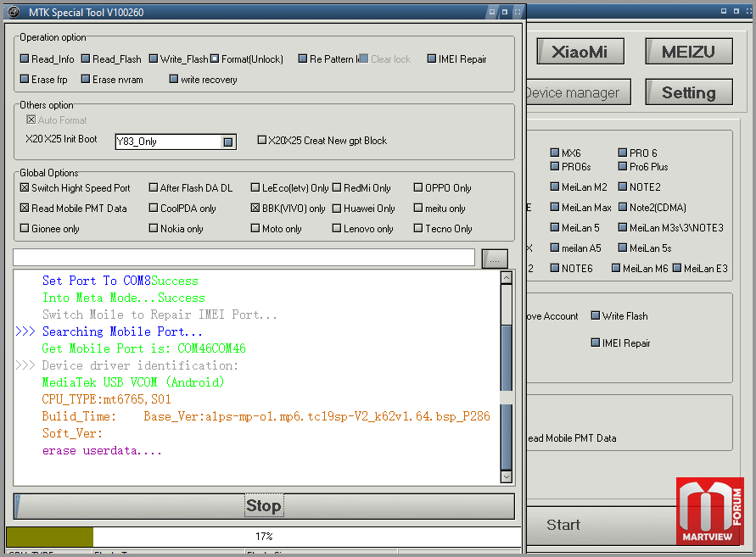Open the browse '...' button
Screen dimensions: 756x557
coord(495,259)
